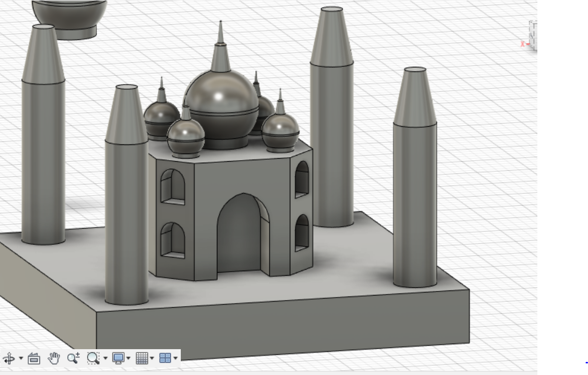Expand the Viewports dropdown arrow
Screen dimensions: 588x375
coord(176,358)
